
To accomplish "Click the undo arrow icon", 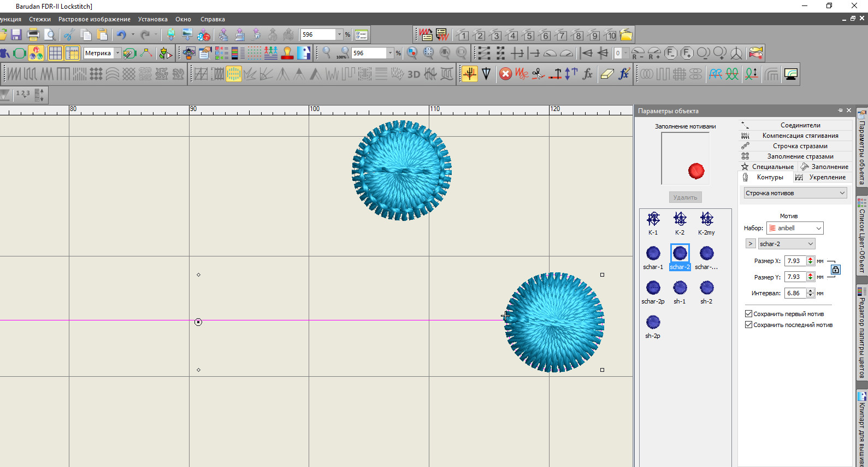I will pos(121,35).
